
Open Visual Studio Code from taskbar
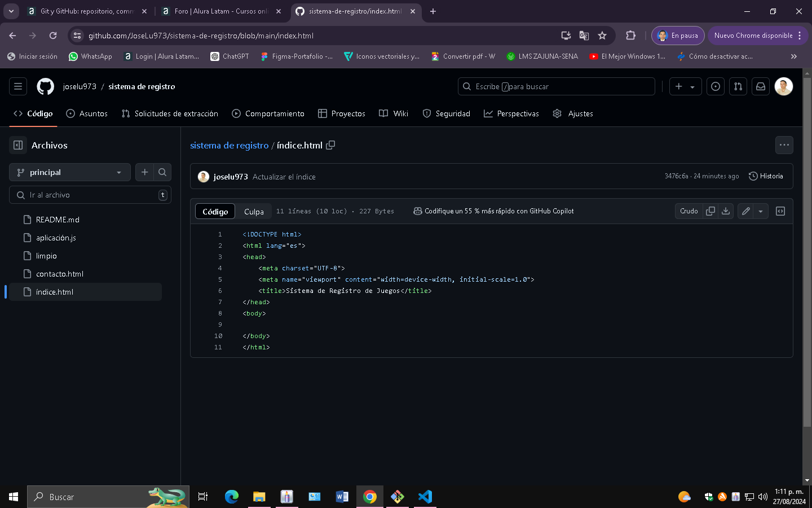[425, 497]
